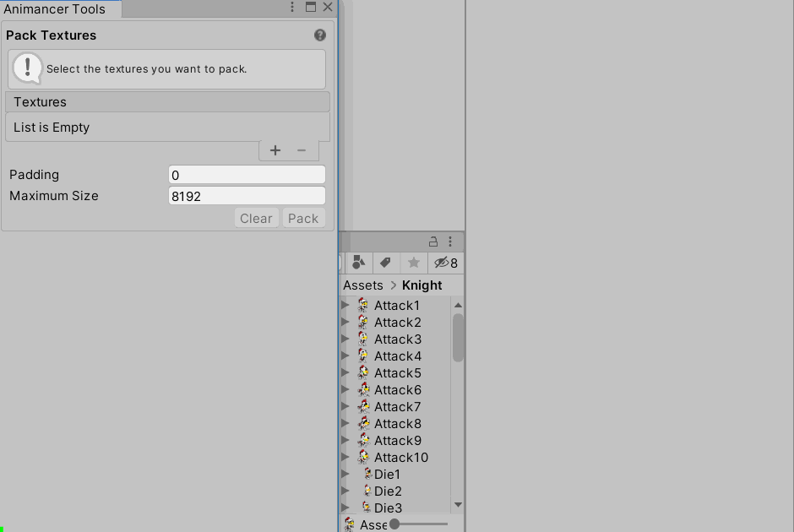Screen dimensions: 794x532
Task: Expand the Attack1 sprite arrow
Action: (345, 305)
